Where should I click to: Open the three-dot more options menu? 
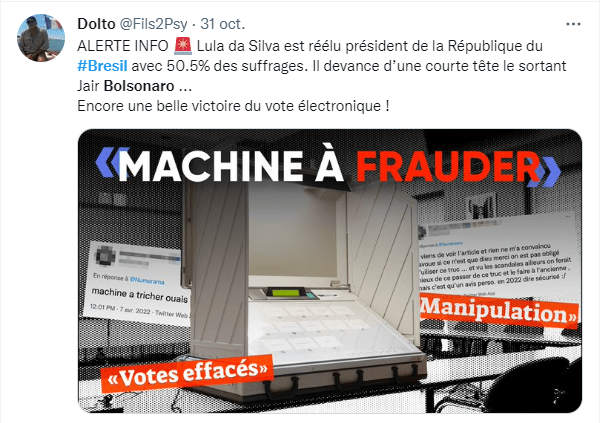(573, 24)
